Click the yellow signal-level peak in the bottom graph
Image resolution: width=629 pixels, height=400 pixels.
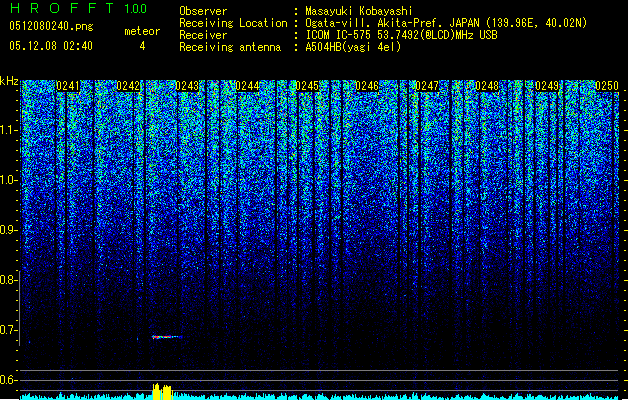pyautogui.click(x=162, y=392)
